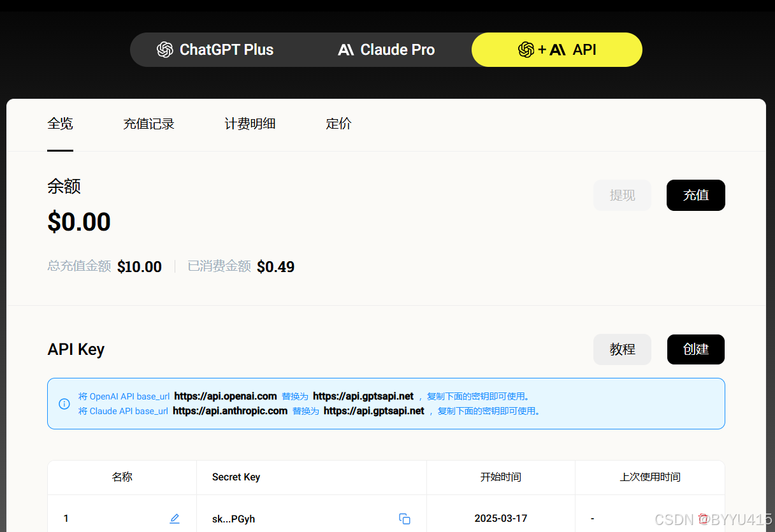Viewport: 775px width, 532px height.
Task: Switch to the Claude Pro tab
Action: (386, 50)
